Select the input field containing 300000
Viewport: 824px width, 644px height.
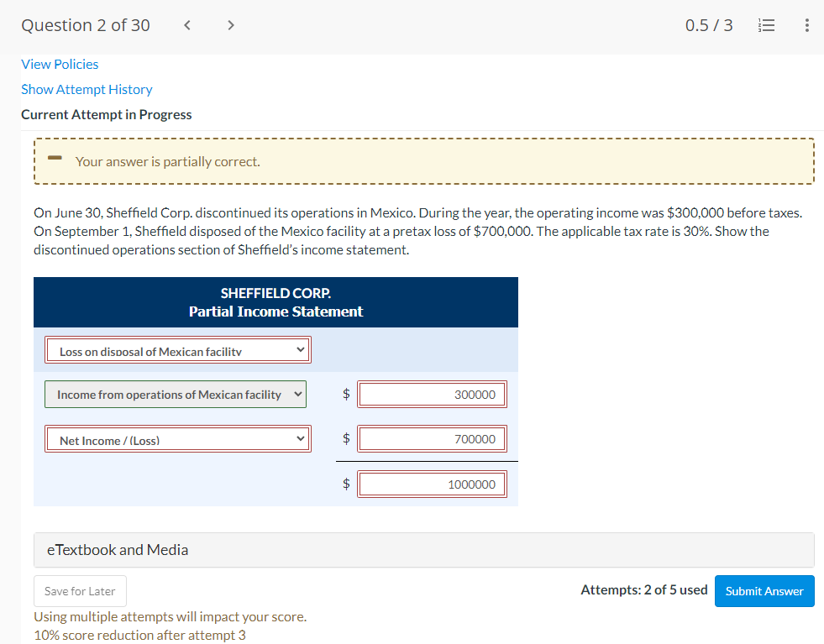coord(432,394)
